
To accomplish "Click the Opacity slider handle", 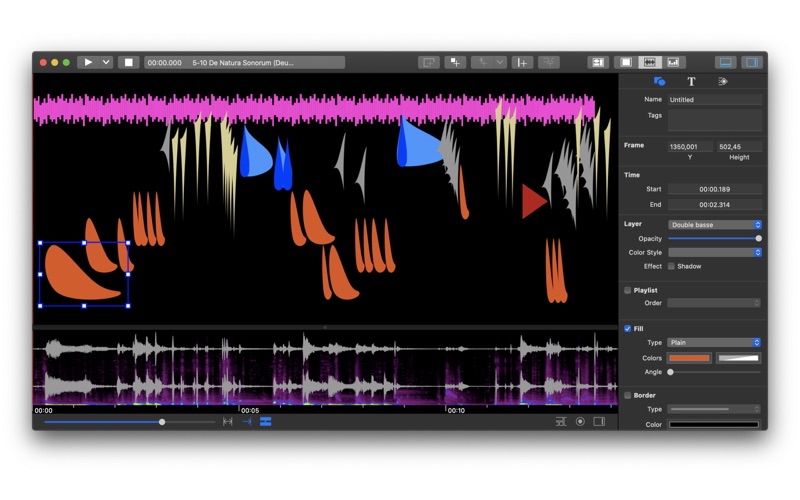I will (759, 239).
